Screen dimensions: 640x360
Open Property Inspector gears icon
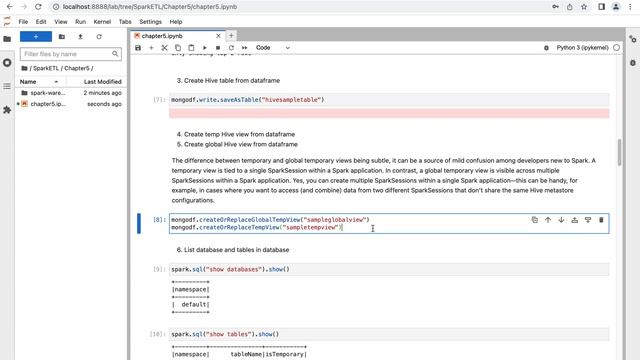click(633, 39)
